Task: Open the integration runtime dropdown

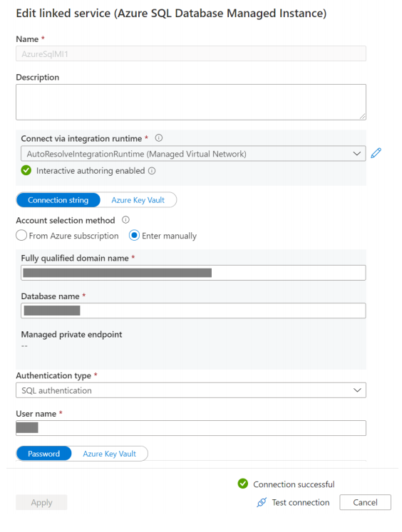Action: 193,154
